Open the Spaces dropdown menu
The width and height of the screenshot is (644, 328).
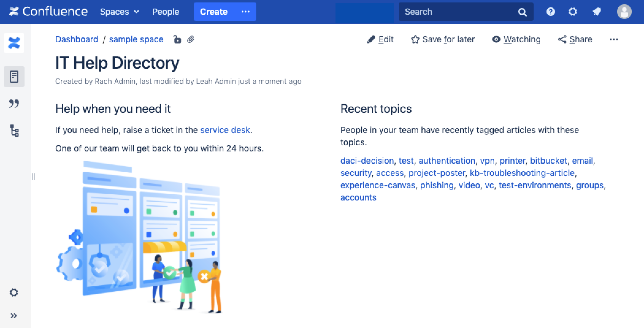(x=119, y=12)
